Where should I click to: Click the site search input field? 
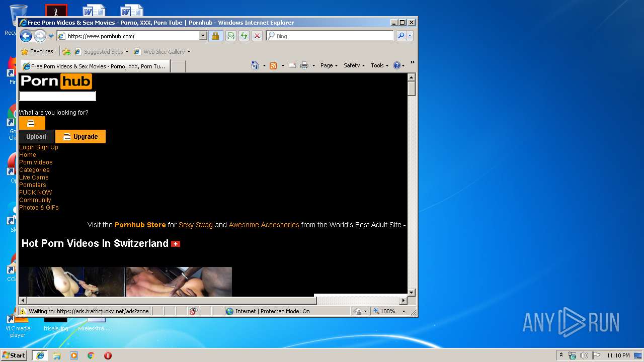click(57, 96)
